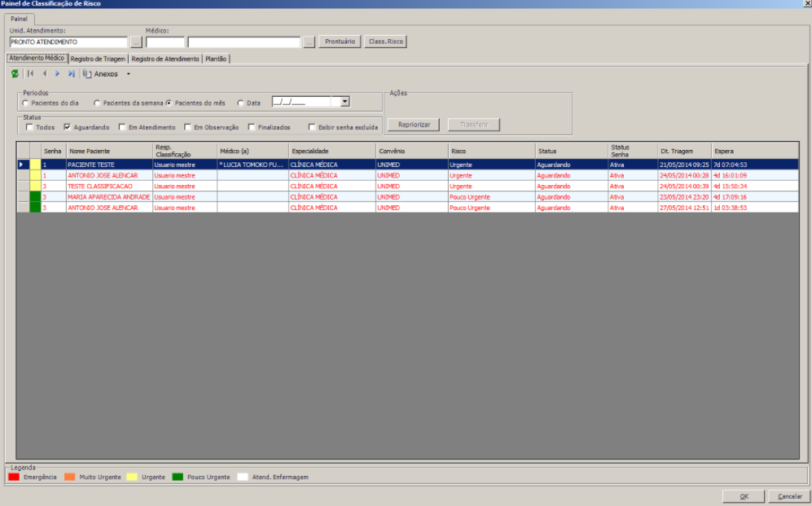This screenshot has width=812, height=506.
Task: Open the date picker dropdown arrow
Action: coord(345,102)
